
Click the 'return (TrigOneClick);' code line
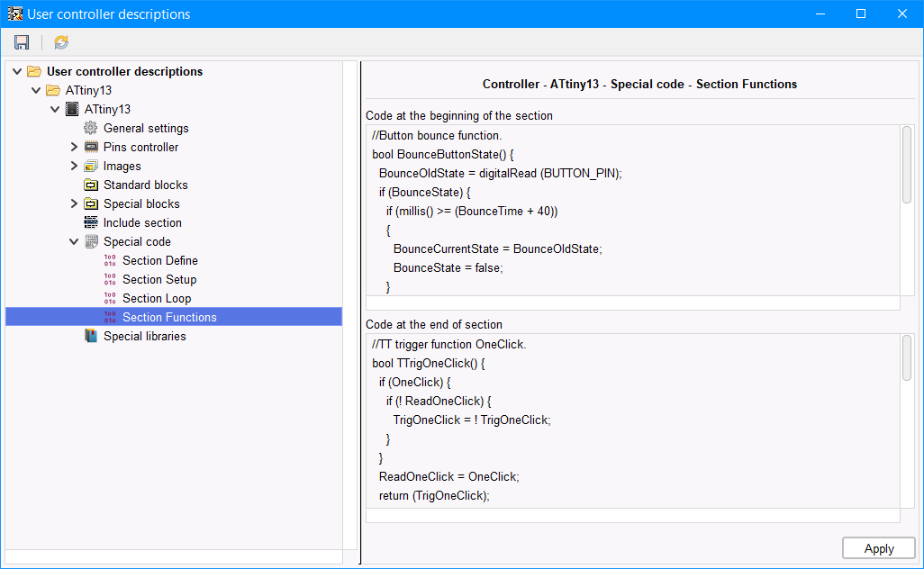[434, 496]
